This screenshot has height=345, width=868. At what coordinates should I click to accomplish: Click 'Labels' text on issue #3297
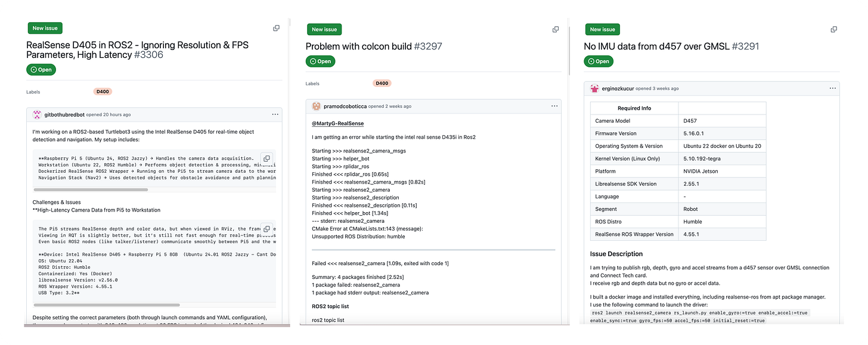point(312,84)
